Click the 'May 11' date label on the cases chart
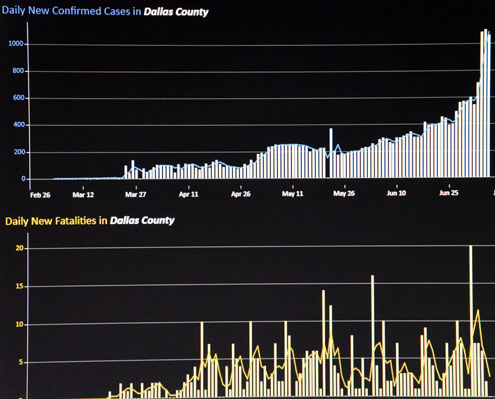This screenshot has width=495, height=399. pyautogui.click(x=292, y=193)
